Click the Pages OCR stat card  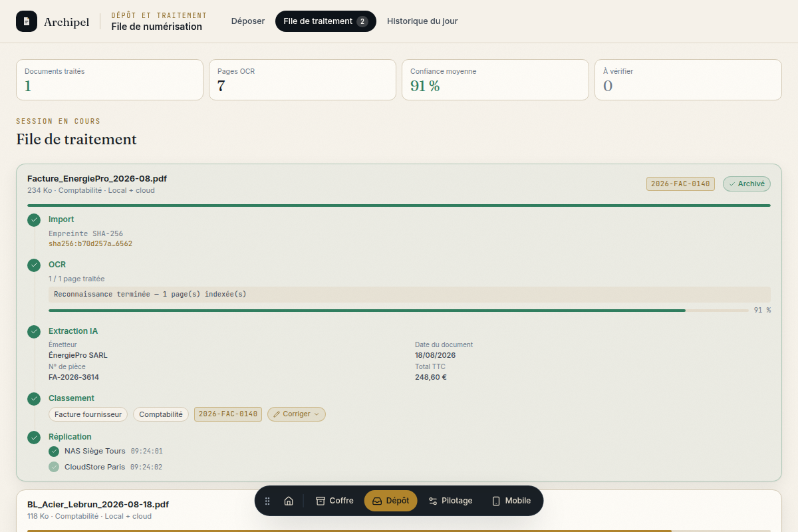[x=303, y=80]
